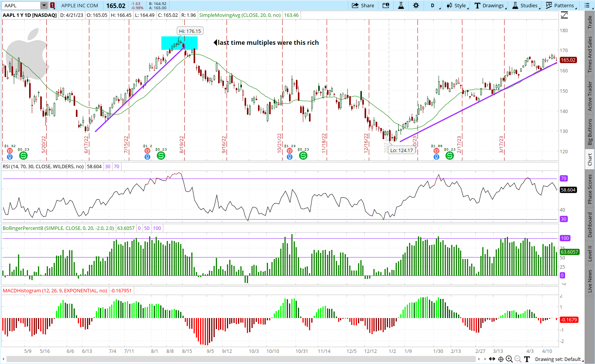Select the MACDHistogram study label

[55, 290]
